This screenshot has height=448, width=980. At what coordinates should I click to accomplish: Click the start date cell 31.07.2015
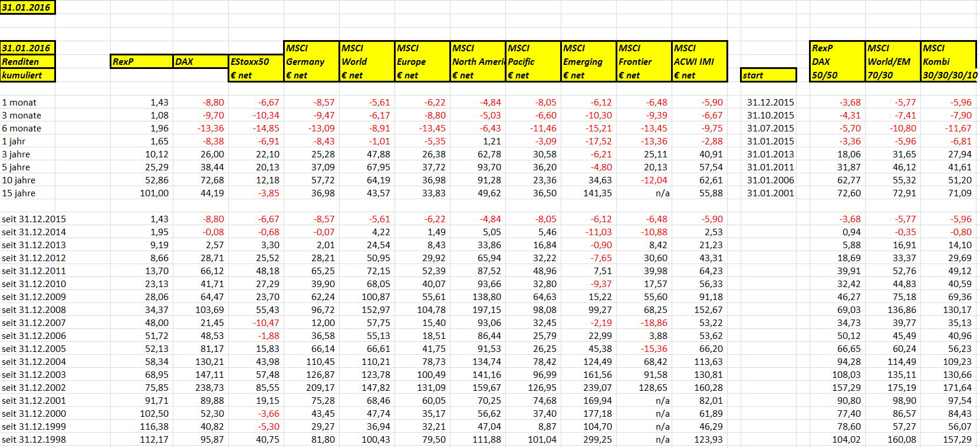770,129
